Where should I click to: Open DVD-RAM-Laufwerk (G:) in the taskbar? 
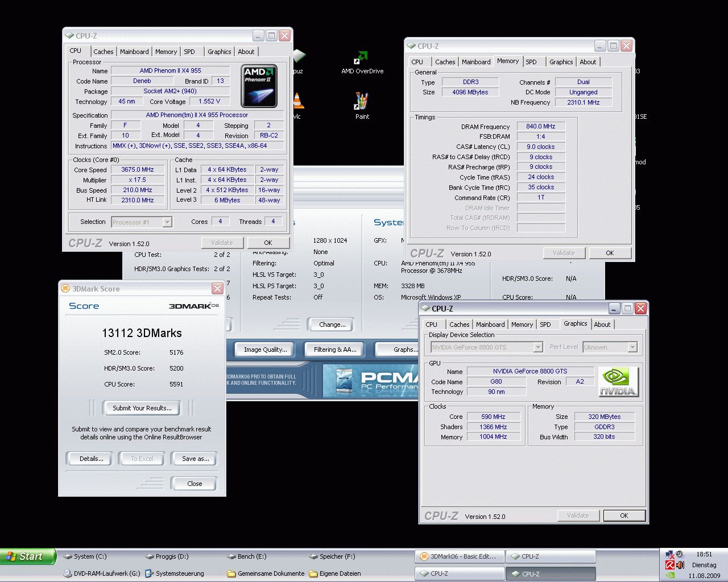point(101,573)
